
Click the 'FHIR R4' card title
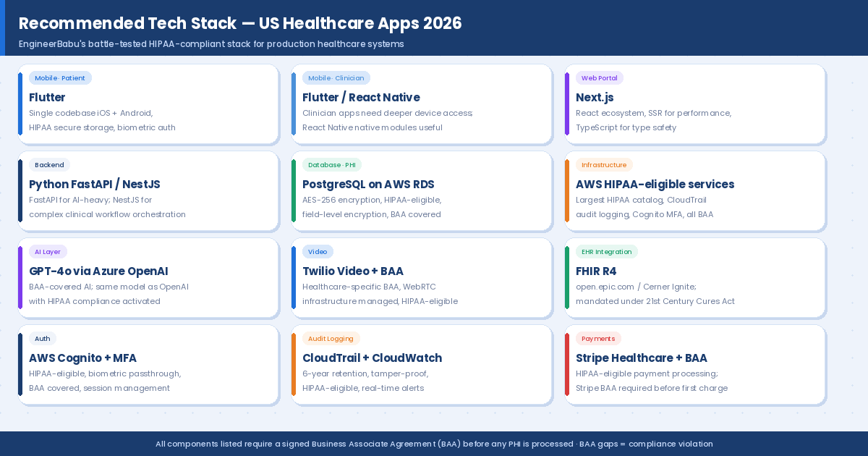[x=596, y=271]
